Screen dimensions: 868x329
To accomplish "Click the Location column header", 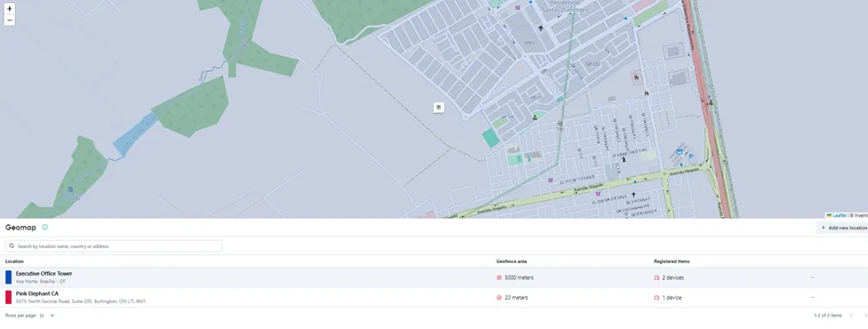I will click(x=14, y=261).
